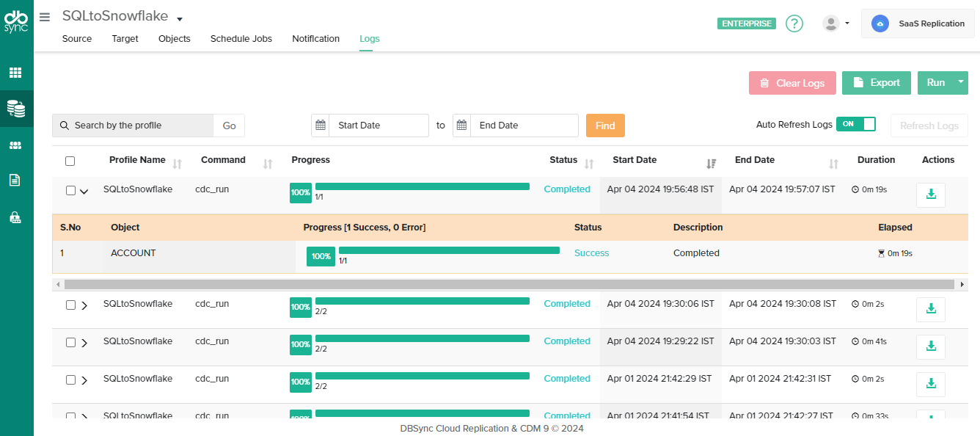Click the Refresh Logs button
The image size is (980, 436).
tap(929, 126)
